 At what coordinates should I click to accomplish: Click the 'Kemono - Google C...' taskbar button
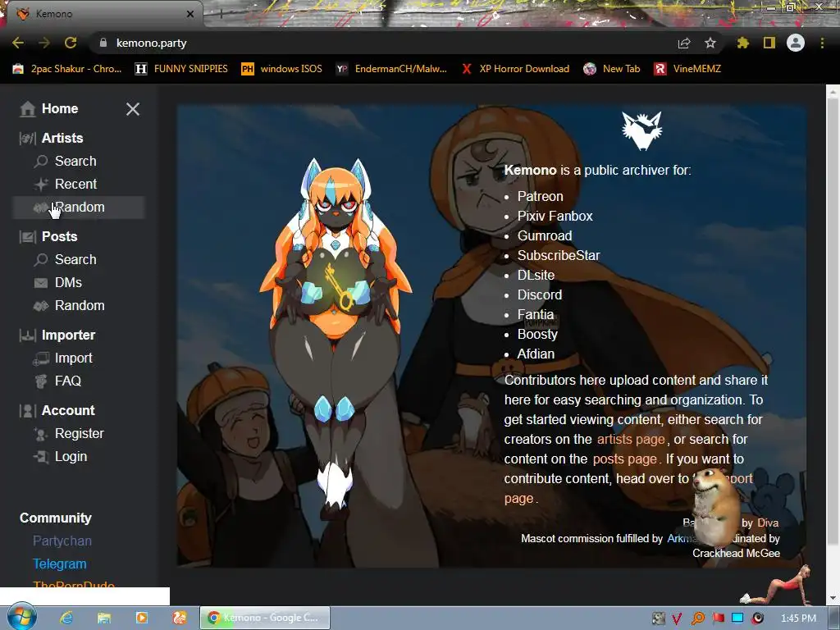[x=265, y=618]
